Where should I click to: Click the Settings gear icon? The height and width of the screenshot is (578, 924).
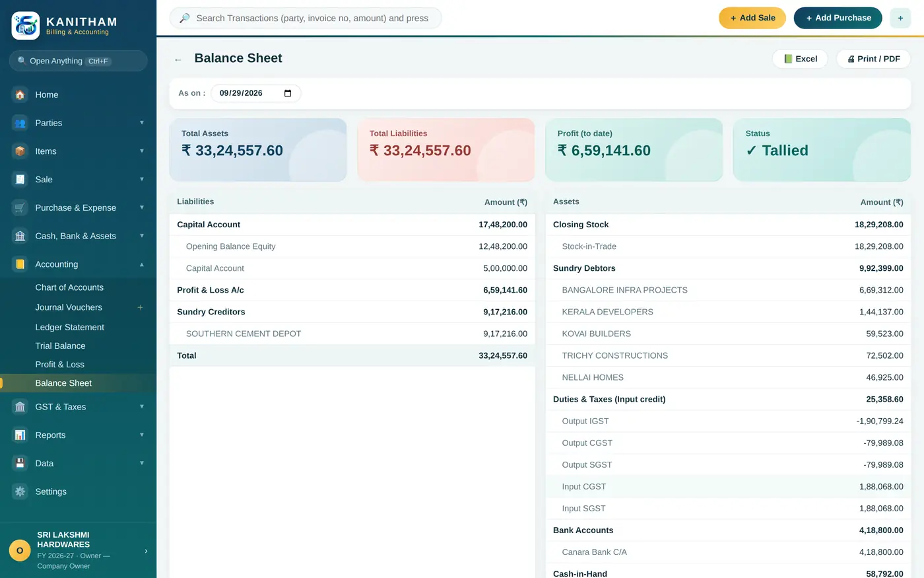pyautogui.click(x=20, y=491)
